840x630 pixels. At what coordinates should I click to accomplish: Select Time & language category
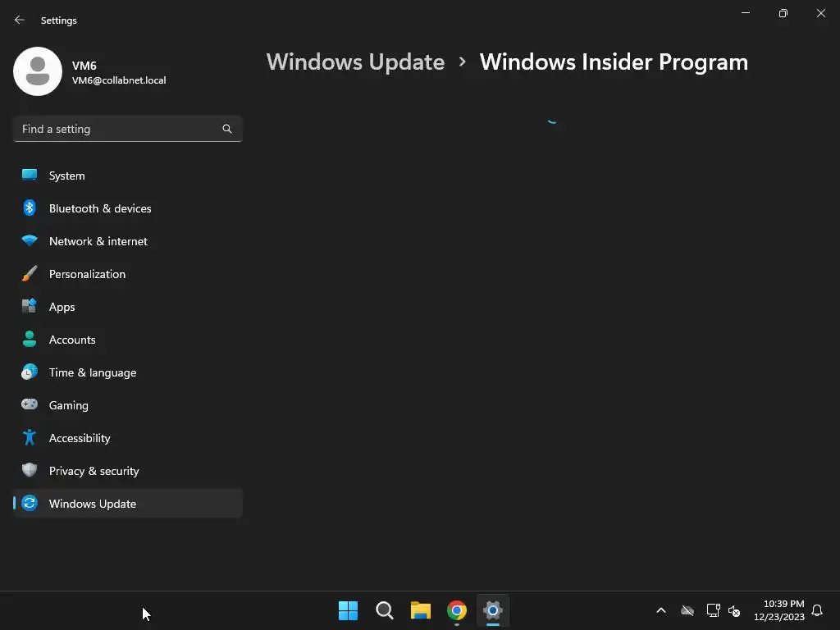click(x=127, y=372)
